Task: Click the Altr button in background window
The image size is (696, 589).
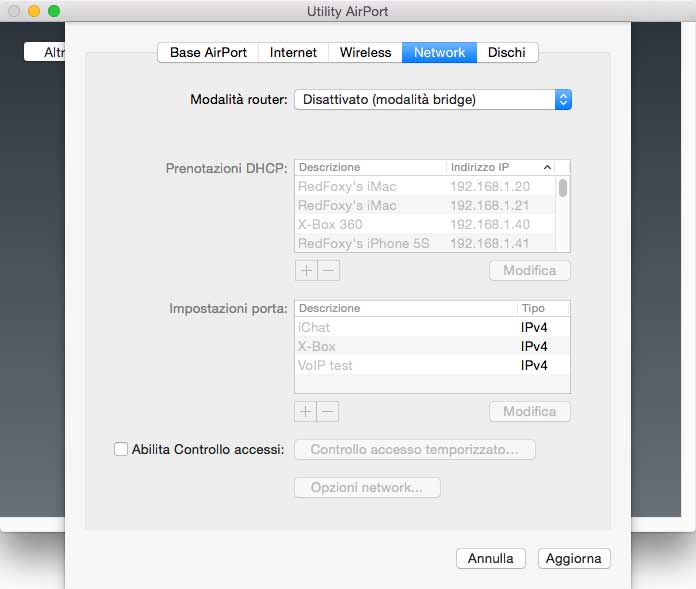Action: click(x=44, y=52)
